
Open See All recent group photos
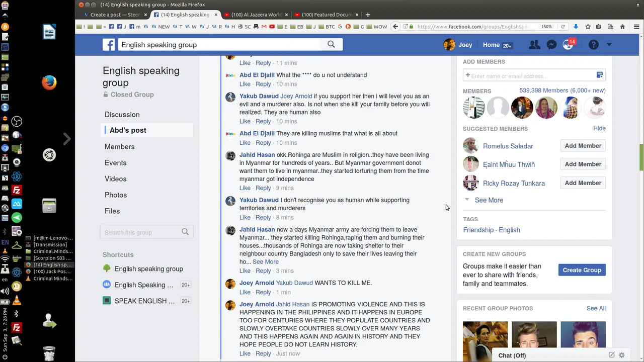click(x=596, y=308)
